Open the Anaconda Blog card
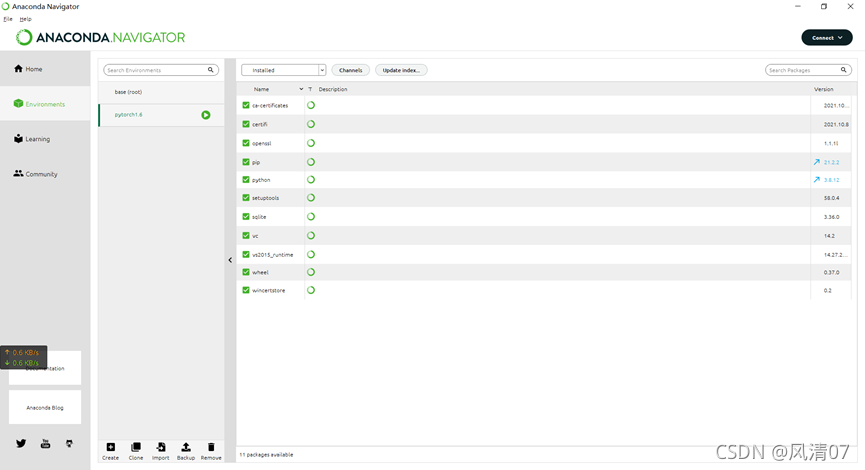The height and width of the screenshot is (470, 865). pyautogui.click(x=45, y=407)
